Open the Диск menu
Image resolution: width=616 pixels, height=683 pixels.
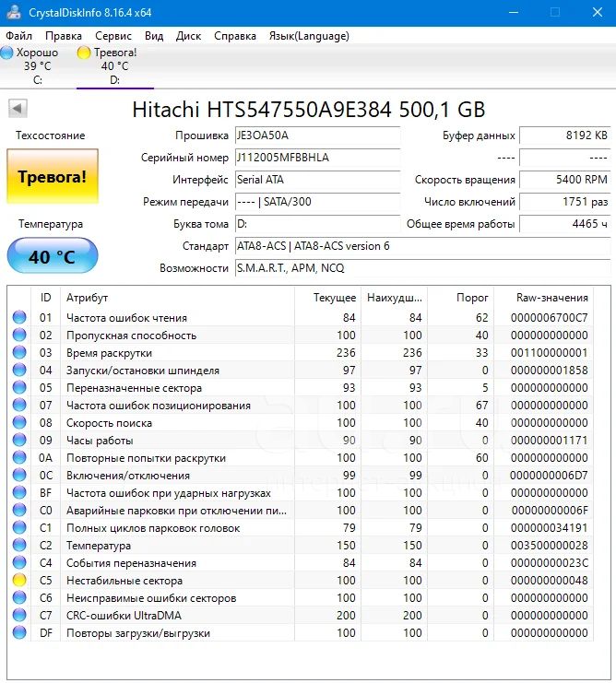pos(188,36)
